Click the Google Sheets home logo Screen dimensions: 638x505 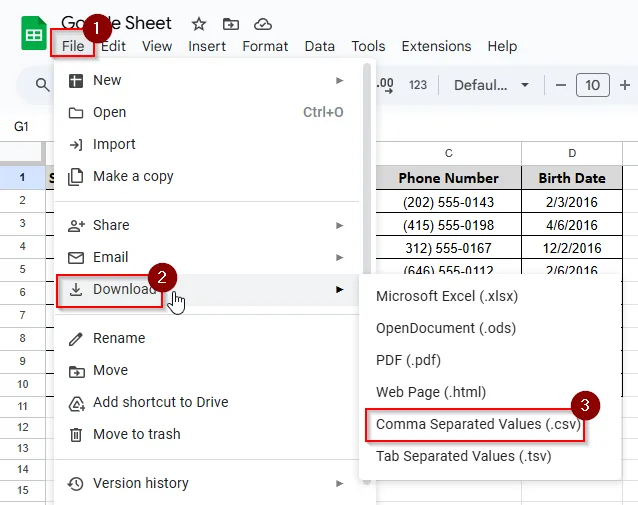(34, 33)
